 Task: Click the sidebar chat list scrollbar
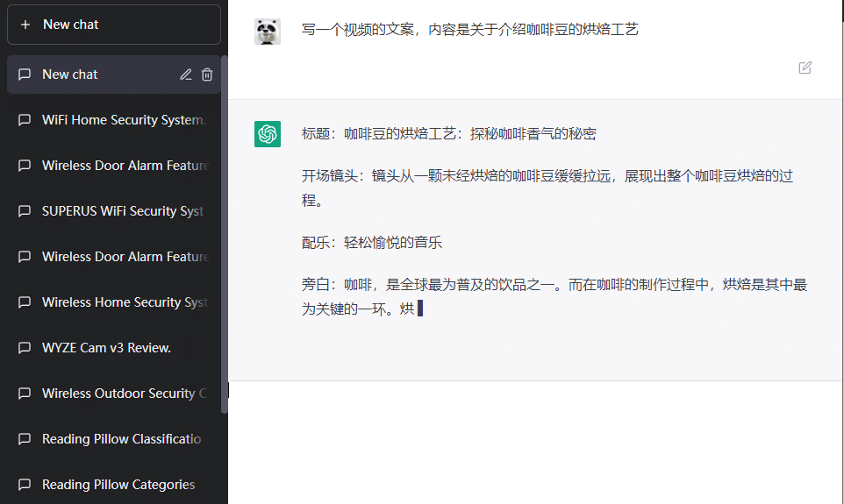pos(225,234)
